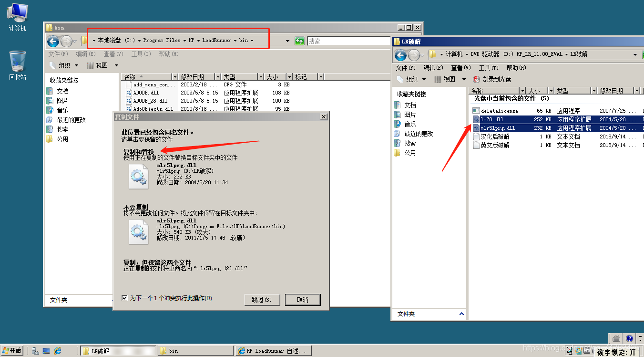Open 视图 dropdown in bin window
Screen dimensions: 644x357
coord(102,65)
